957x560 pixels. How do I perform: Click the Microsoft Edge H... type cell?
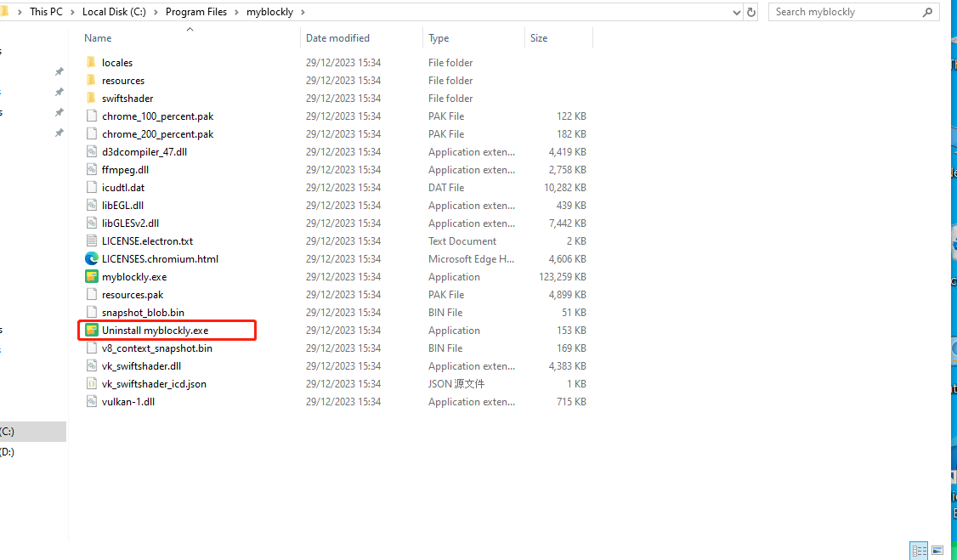(x=471, y=258)
